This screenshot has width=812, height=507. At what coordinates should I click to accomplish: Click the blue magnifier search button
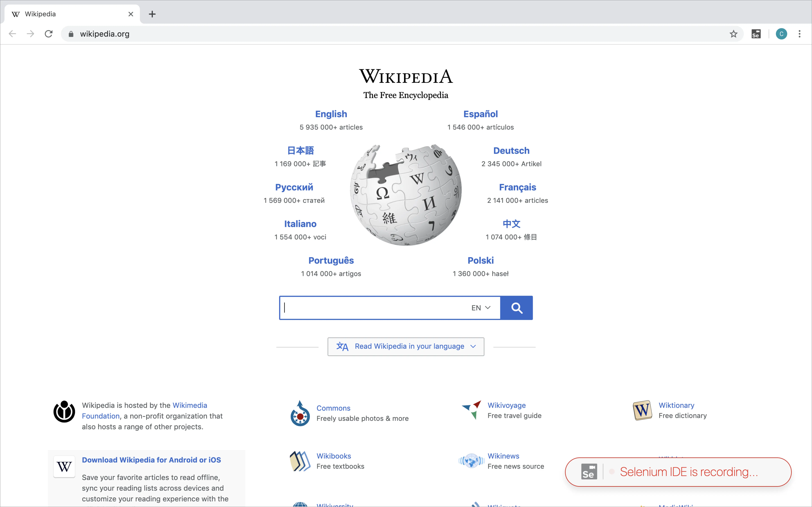[516, 308]
